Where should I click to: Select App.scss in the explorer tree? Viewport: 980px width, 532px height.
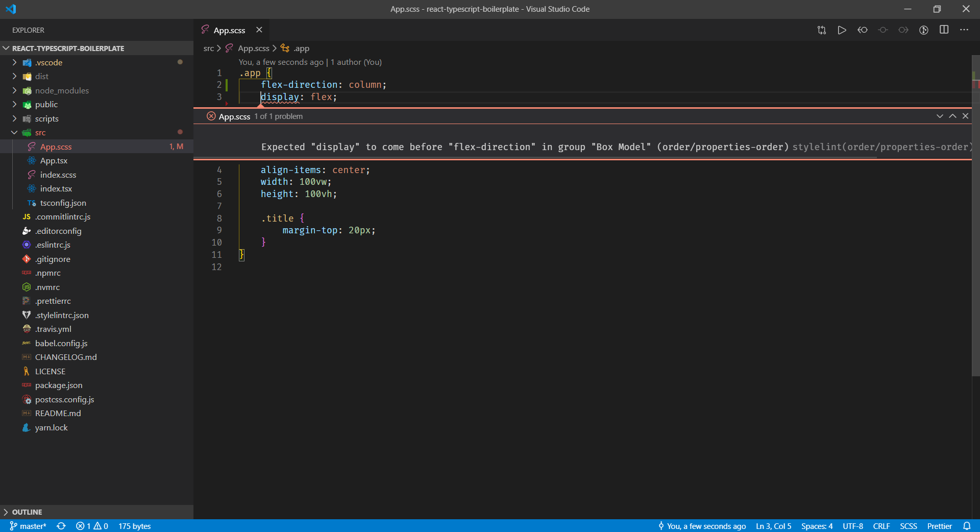click(97, 147)
